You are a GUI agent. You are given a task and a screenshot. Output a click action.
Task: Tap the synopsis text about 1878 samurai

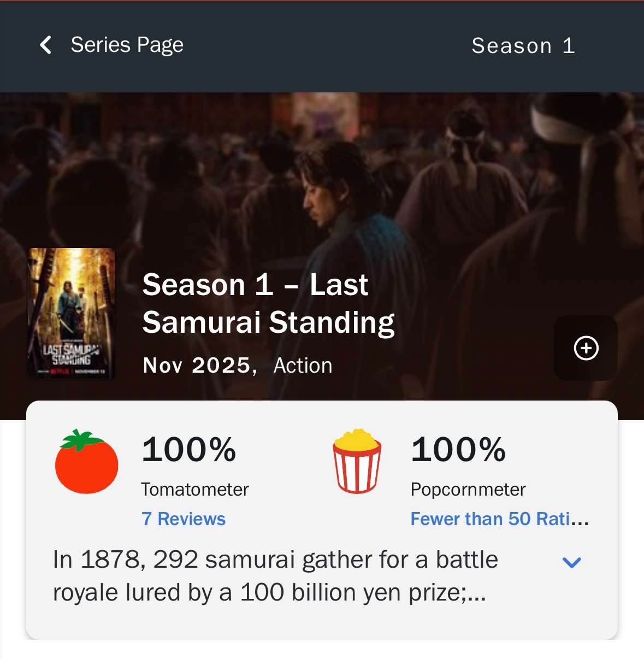(x=275, y=576)
